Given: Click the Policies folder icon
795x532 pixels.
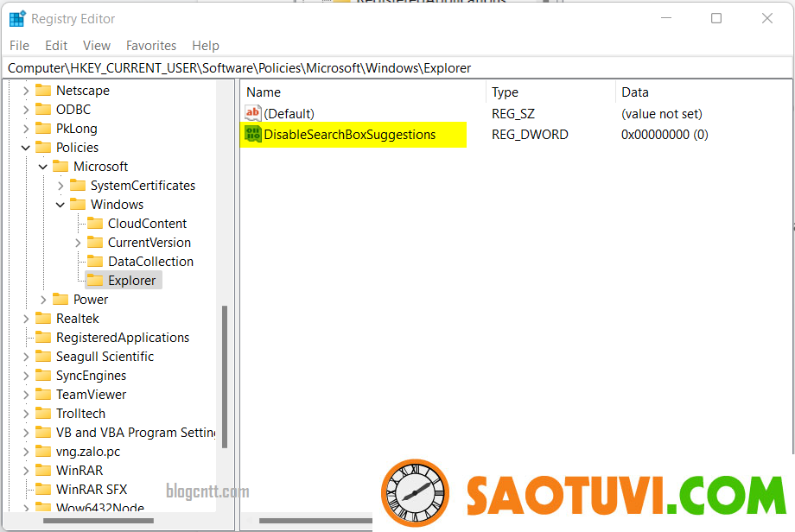Looking at the screenshot, I should point(43,148).
